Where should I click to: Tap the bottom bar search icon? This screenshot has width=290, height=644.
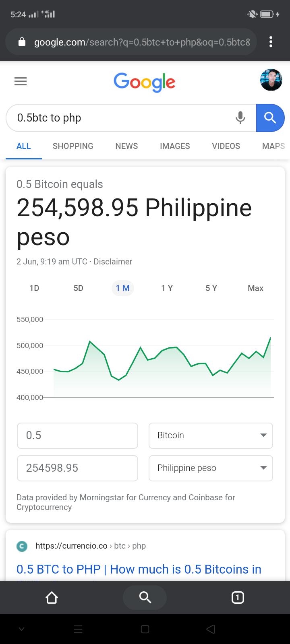click(145, 597)
